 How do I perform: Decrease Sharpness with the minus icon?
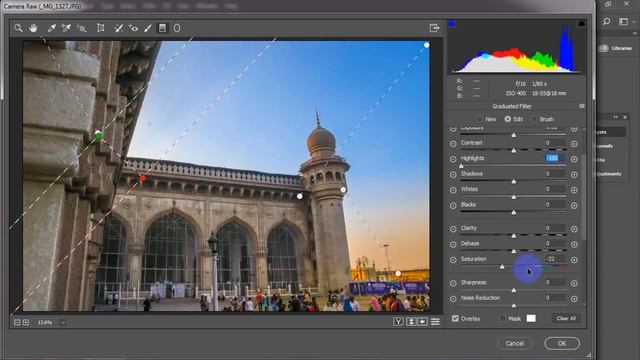(453, 283)
